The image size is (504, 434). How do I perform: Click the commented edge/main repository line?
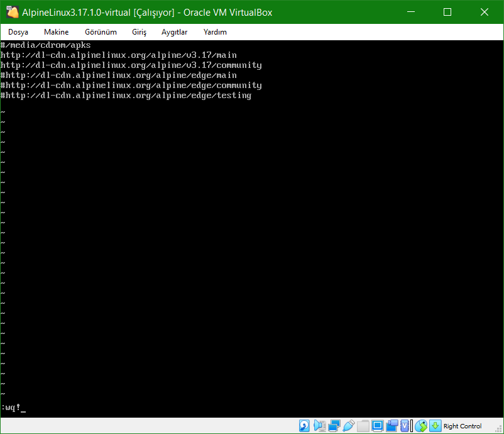[119, 75]
